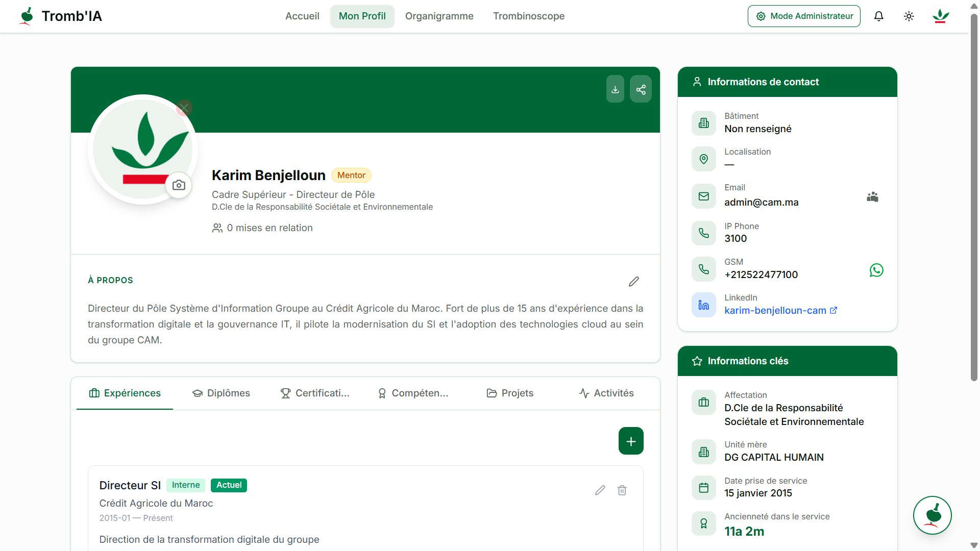Click scrollbar down arrow
Image resolution: width=980 pixels, height=551 pixels.
(974, 545)
